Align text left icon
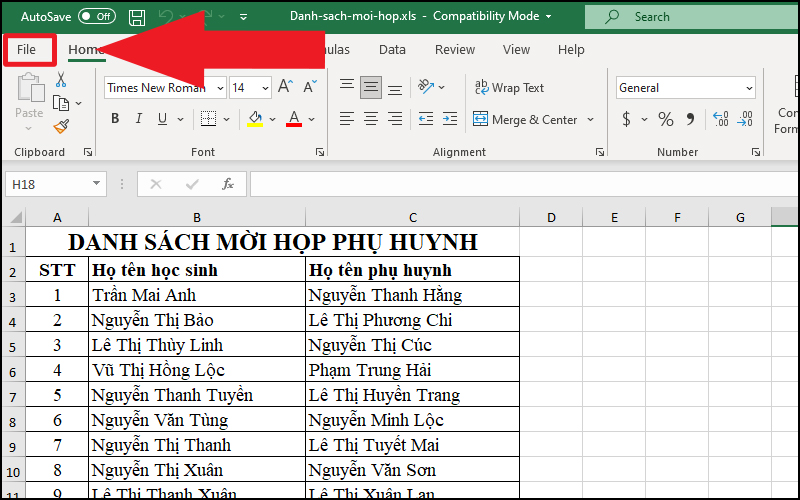 (347, 119)
